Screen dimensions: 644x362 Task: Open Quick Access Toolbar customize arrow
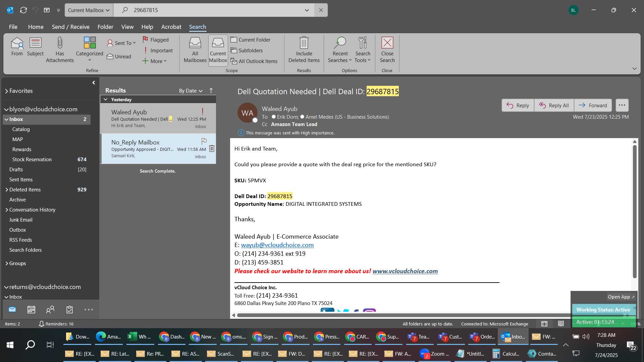pyautogui.click(x=58, y=10)
